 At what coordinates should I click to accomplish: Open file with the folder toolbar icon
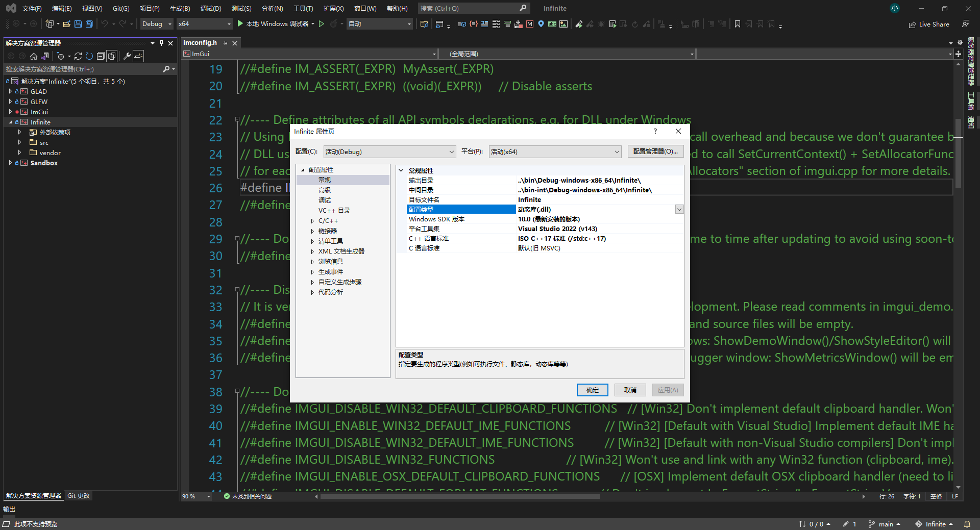66,24
